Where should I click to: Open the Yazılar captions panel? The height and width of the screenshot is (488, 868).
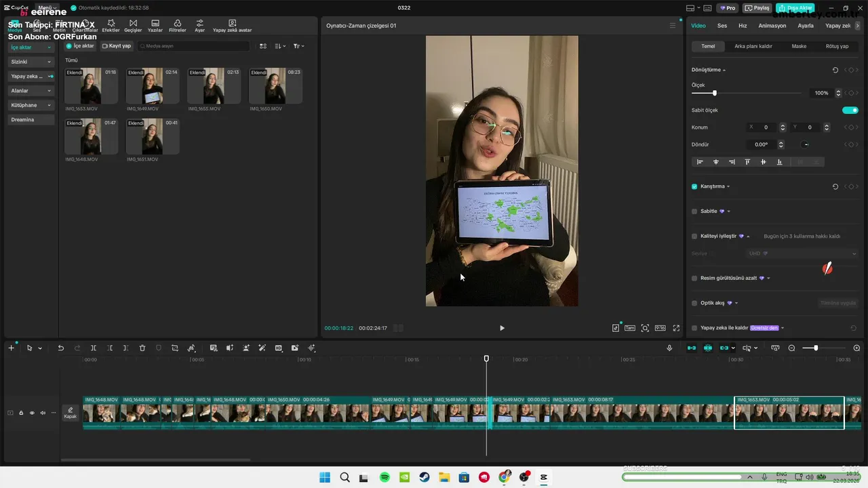pos(155,26)
